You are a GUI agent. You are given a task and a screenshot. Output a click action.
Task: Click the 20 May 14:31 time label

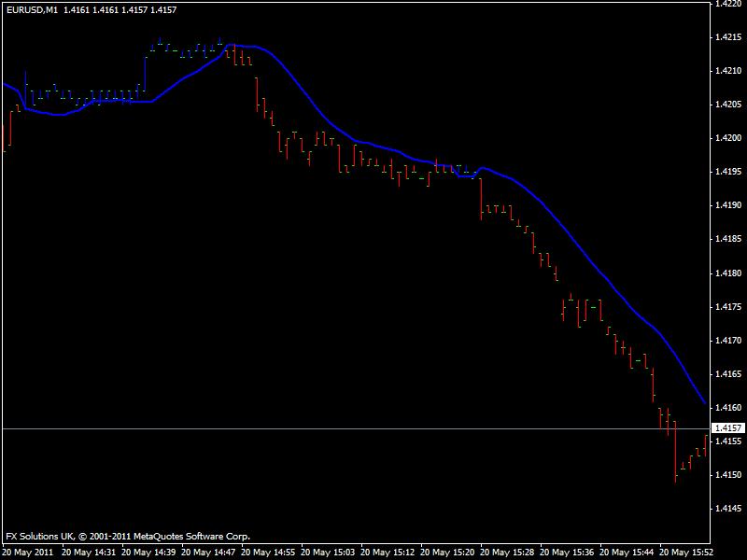click(89, 553)
